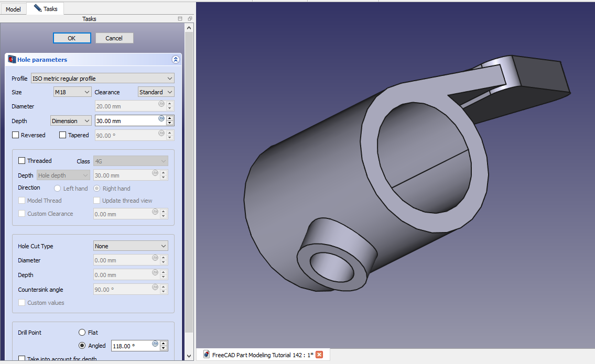Viewport: 595px width, 364px height.
Task: Expand the Hole Cut Type dropdown
Action: (131, 246)
